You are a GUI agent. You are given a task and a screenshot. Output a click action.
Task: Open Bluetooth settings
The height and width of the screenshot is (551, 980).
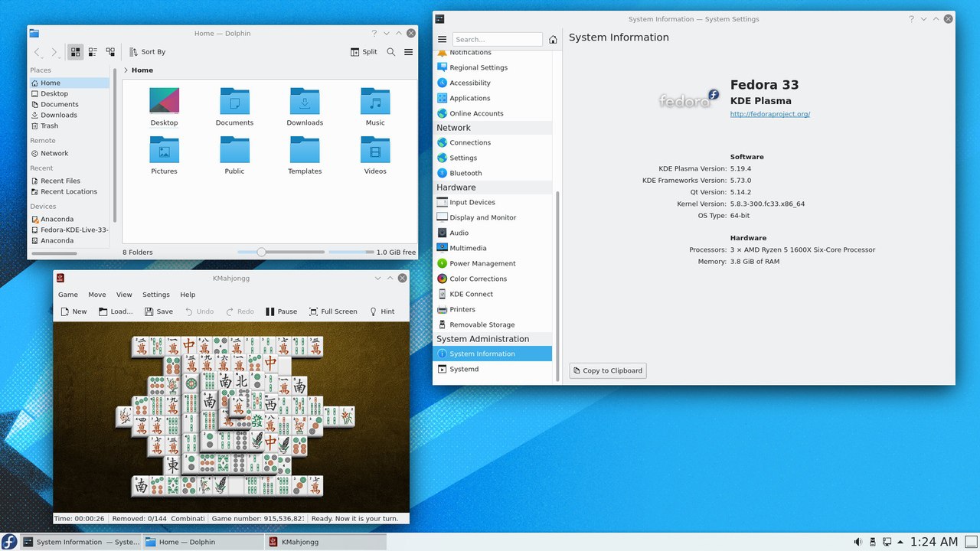pyautogui.click(x=492, y=173)
